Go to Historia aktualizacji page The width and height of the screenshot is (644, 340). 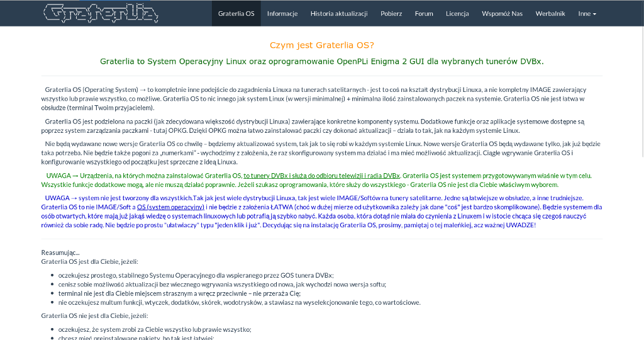(x=339, y=14)
